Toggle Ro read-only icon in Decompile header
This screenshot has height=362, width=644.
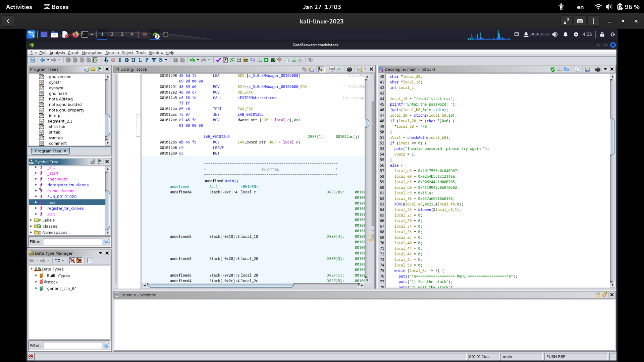coord(566,69)
